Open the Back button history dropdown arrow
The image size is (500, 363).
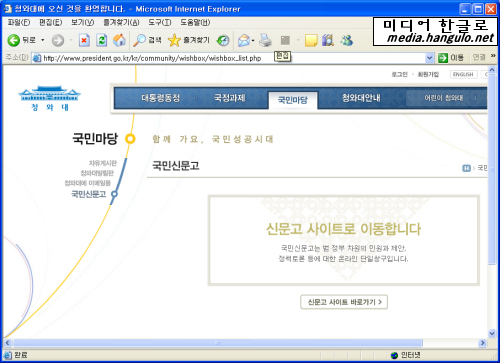pyautogui.click(x=43, y=40)
